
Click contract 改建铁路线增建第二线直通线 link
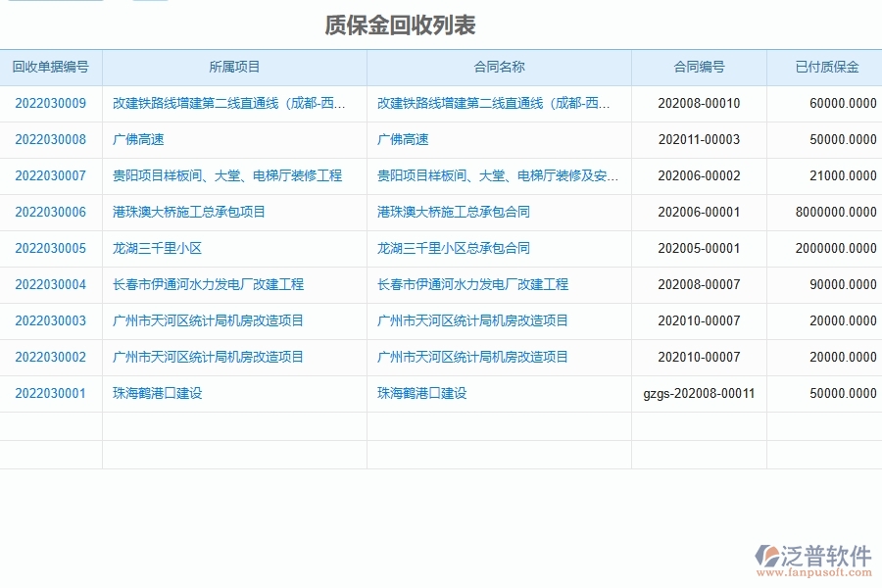click(x=489, y=103)
